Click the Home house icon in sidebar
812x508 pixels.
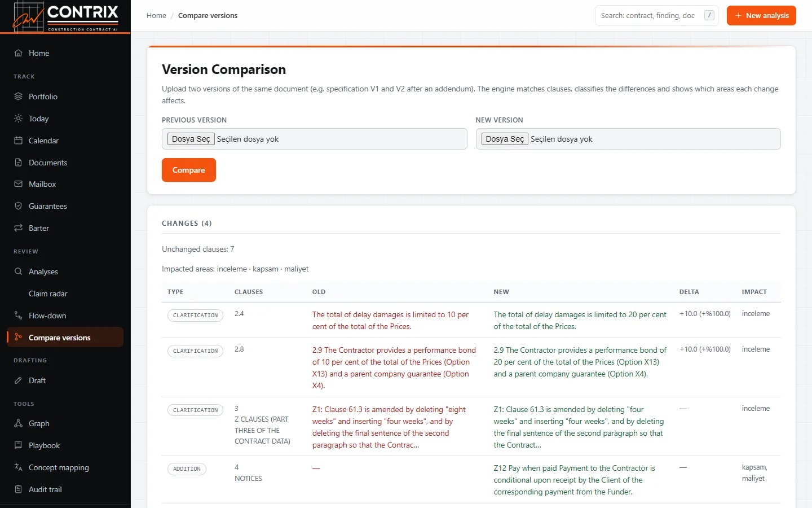pos(18,53)
